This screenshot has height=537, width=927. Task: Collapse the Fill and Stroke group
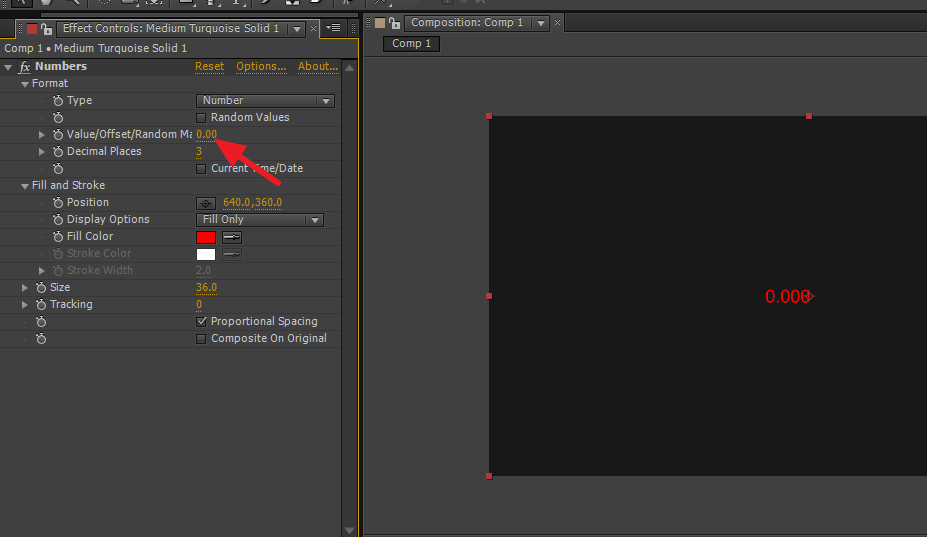25,186
